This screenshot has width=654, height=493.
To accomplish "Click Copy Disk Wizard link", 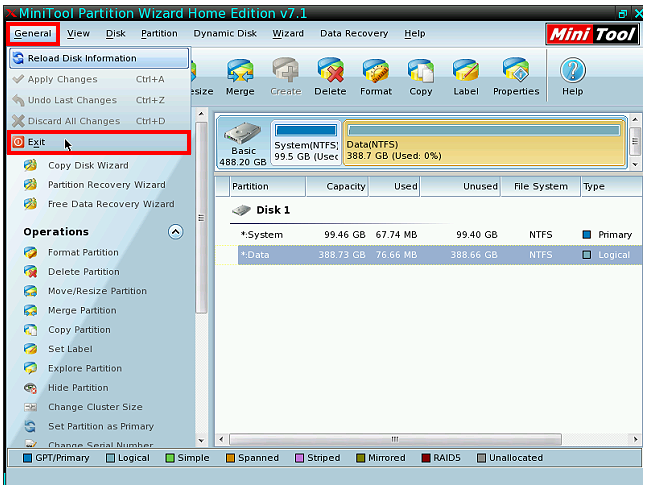I will pos(88,166).
